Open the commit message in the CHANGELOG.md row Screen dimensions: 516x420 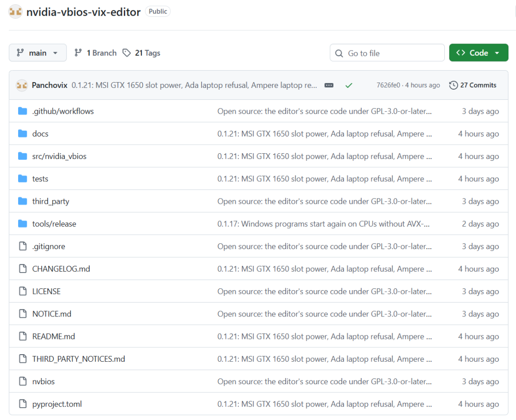(324, 269)
